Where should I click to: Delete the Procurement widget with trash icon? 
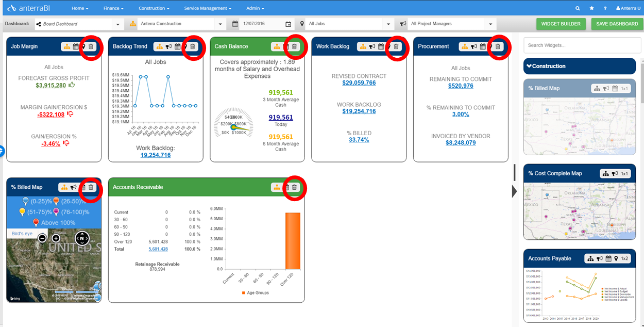498,46
